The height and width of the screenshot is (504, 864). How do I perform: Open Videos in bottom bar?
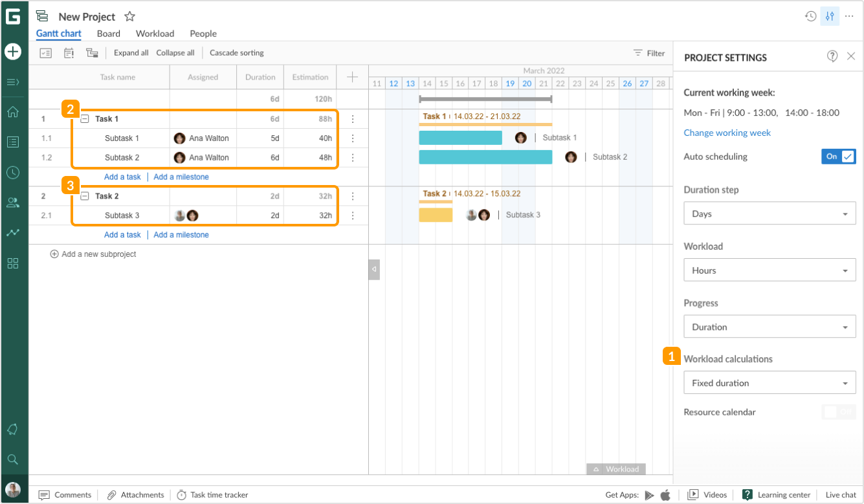(707, 495)
